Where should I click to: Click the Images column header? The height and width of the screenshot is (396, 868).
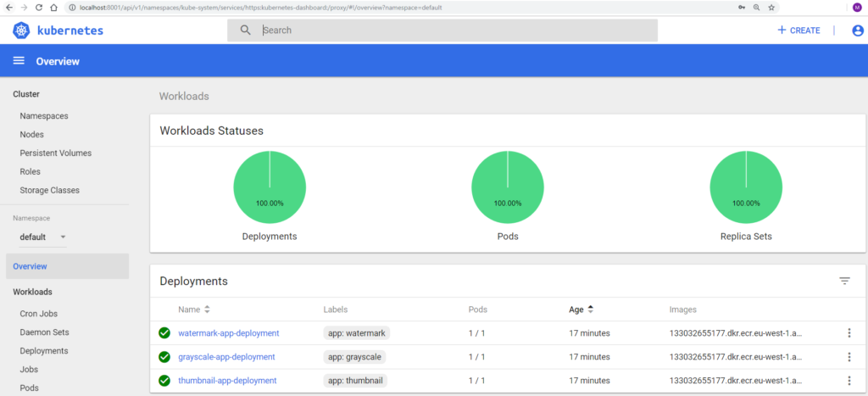pyautogui.click(x=682, y=310)
